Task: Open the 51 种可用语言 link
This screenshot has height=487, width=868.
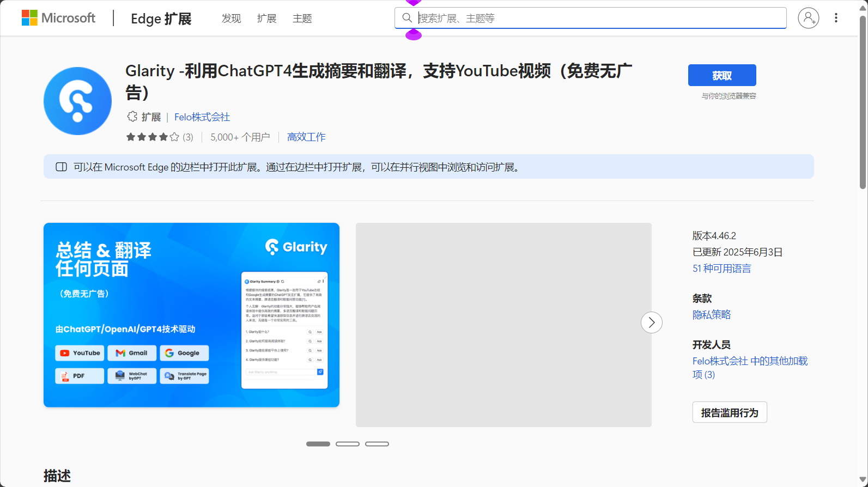Action: [x=722, y=269]
